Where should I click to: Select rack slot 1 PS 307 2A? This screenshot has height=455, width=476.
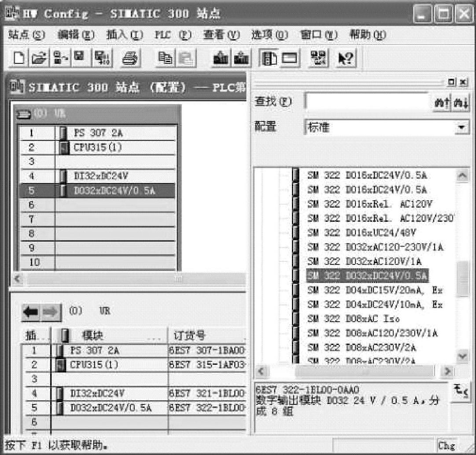(98, 133)
